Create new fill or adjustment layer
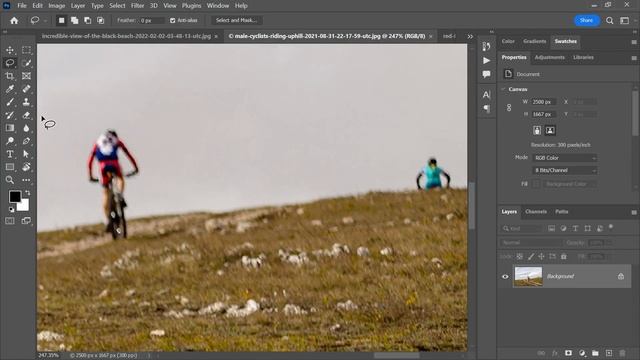 582,353
